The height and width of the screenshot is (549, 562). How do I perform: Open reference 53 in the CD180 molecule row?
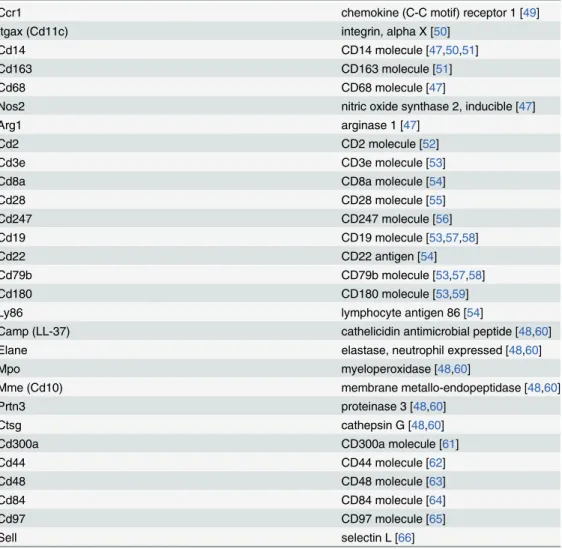442,294
